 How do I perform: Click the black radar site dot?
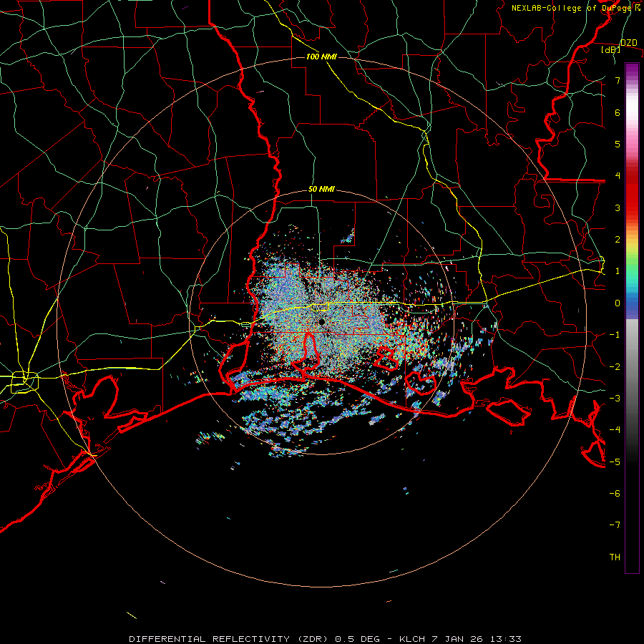[321, 322]
